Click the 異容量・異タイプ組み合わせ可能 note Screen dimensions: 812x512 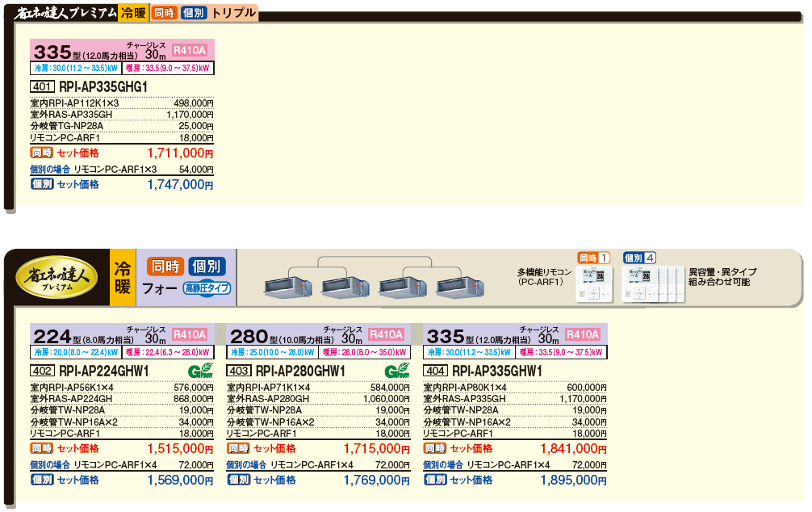[722, 277]
